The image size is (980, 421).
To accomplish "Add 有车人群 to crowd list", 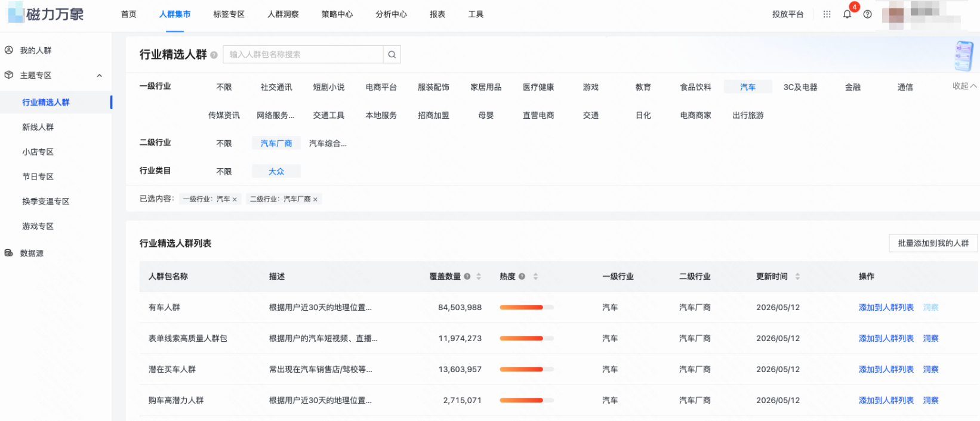I will coord(886,308).
